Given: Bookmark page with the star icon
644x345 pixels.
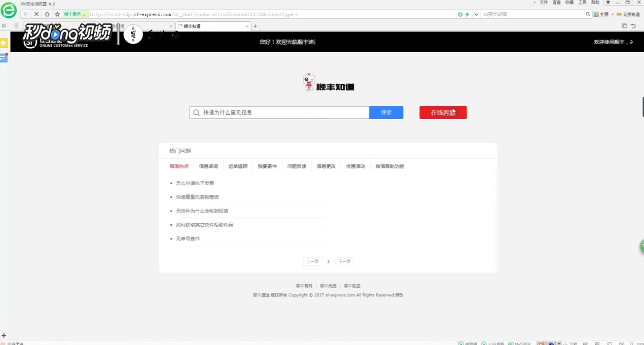Looking at the screenshot, I should pos(57,14).
